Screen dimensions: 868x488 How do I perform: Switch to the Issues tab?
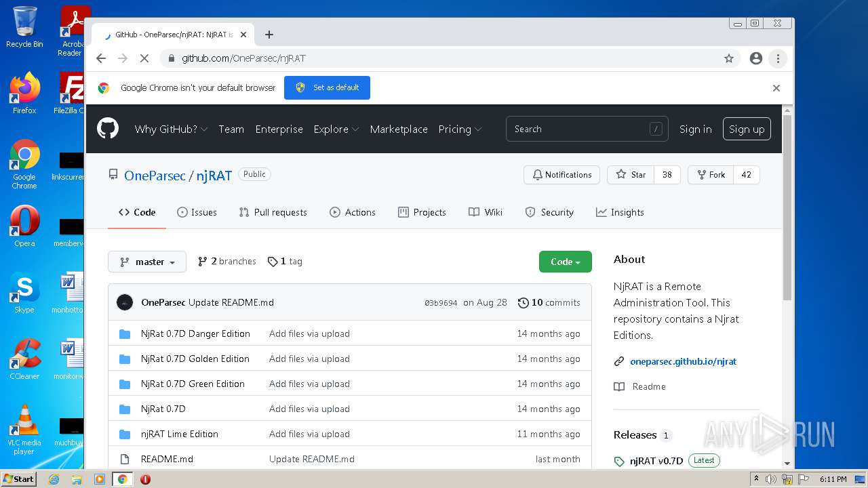tap(197, 212)
